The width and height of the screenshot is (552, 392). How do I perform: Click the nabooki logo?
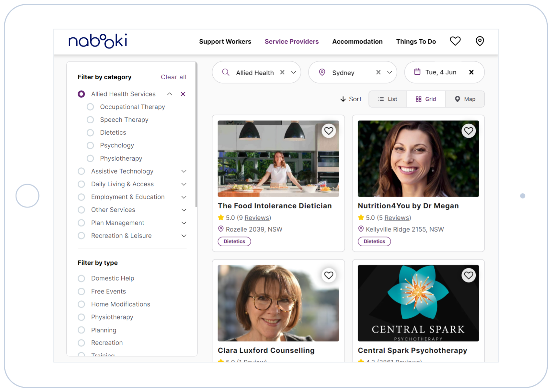98,41
